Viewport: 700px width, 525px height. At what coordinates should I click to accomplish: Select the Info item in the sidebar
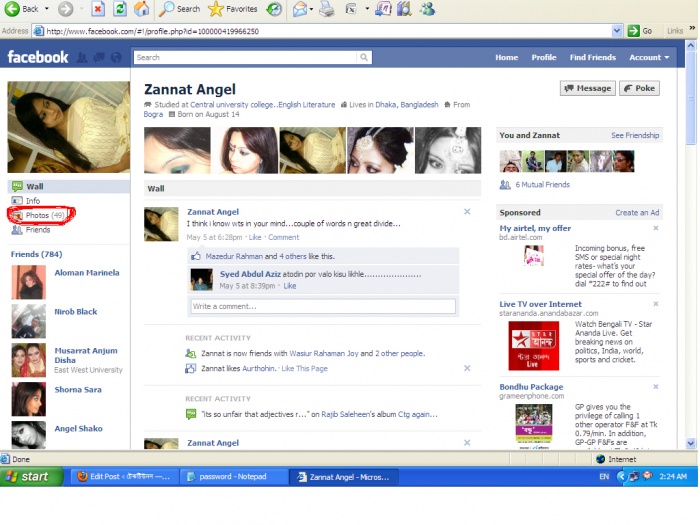[33, 201]
